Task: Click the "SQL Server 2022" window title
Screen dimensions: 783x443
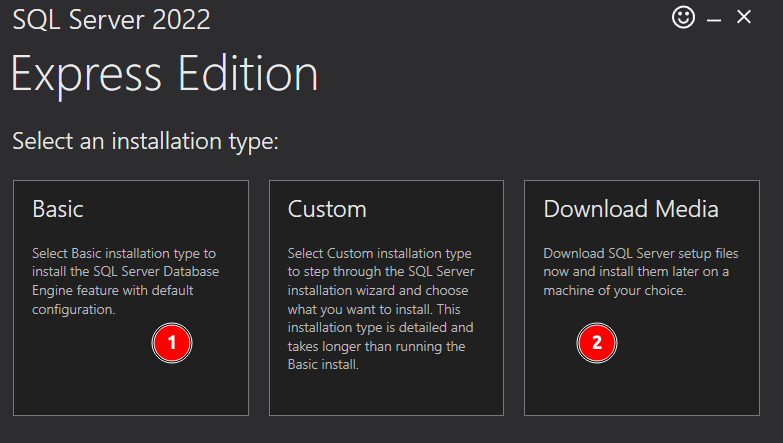Action: pos(111,20)
